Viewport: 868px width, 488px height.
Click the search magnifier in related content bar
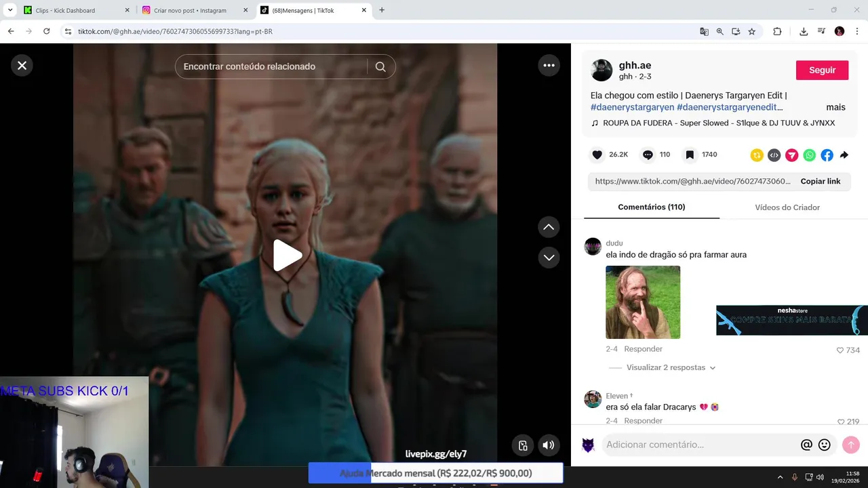click(x=380, y=66)
